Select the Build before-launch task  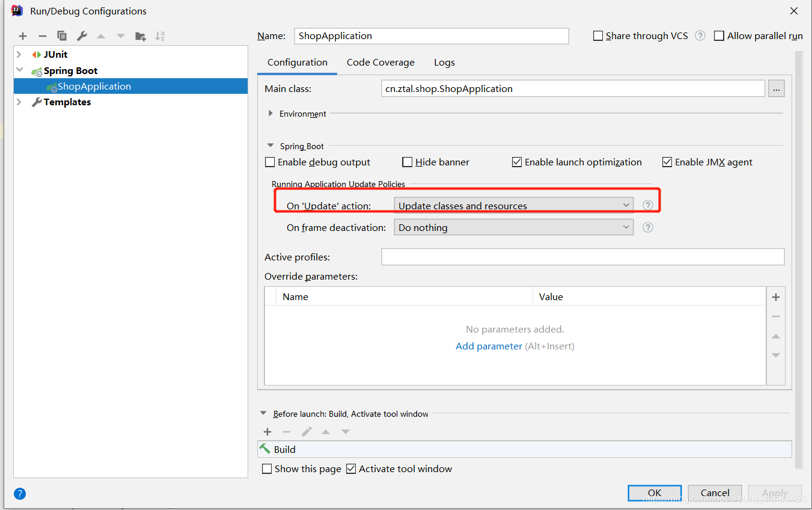click(x=525, y=449)
